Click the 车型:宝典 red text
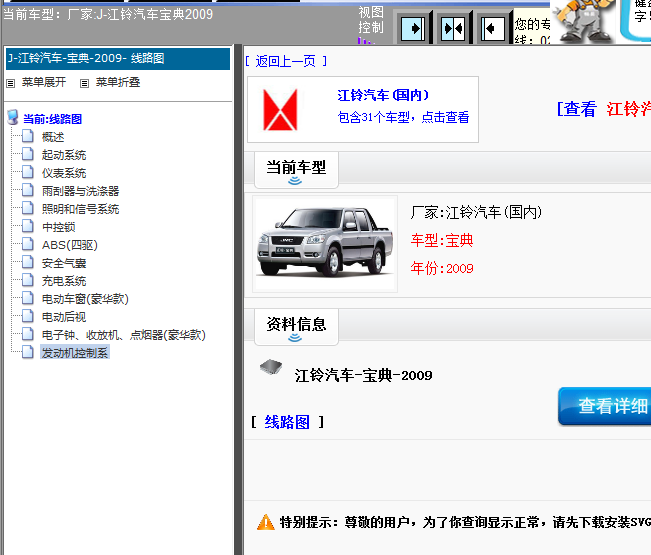Viewport: 651px width, 555px height. coord(442,241)
